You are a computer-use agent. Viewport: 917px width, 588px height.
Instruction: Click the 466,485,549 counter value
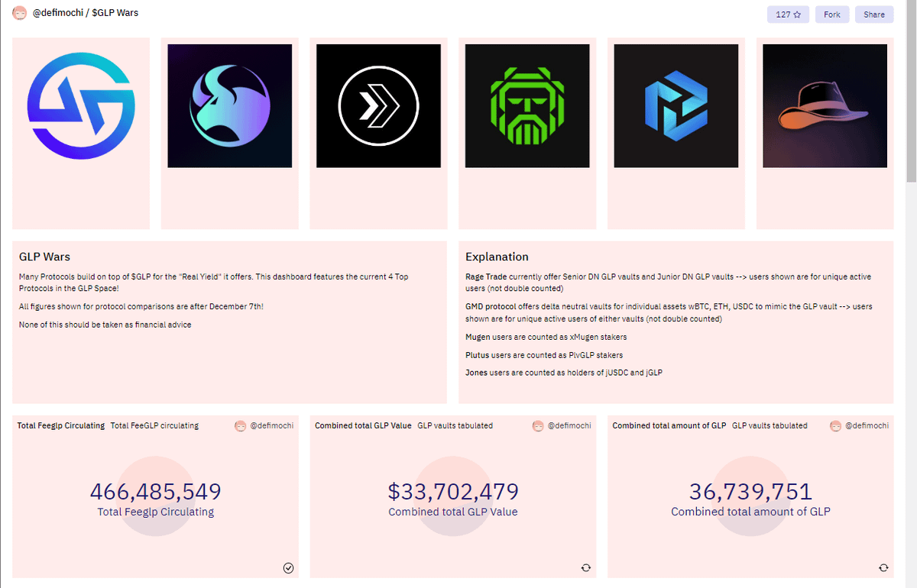coord(156,491)
